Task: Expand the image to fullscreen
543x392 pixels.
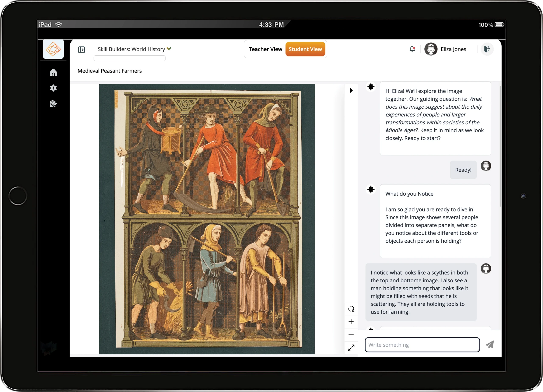Action: click(351, 348)
